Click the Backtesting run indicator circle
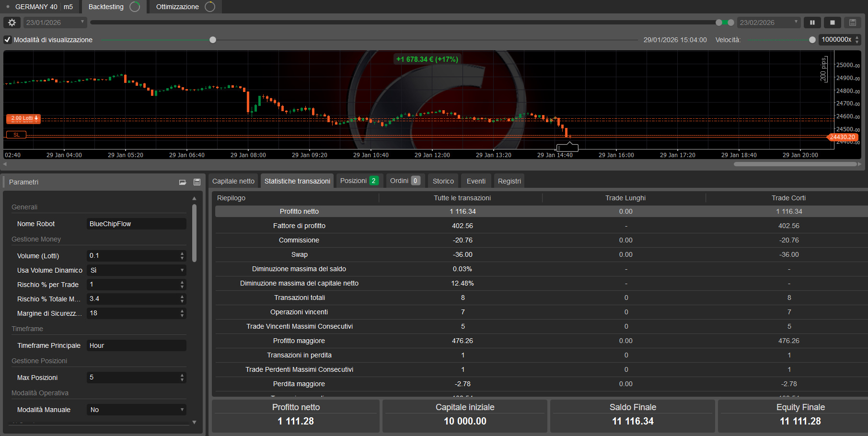 pyautogui.click(x=134, y=7)
